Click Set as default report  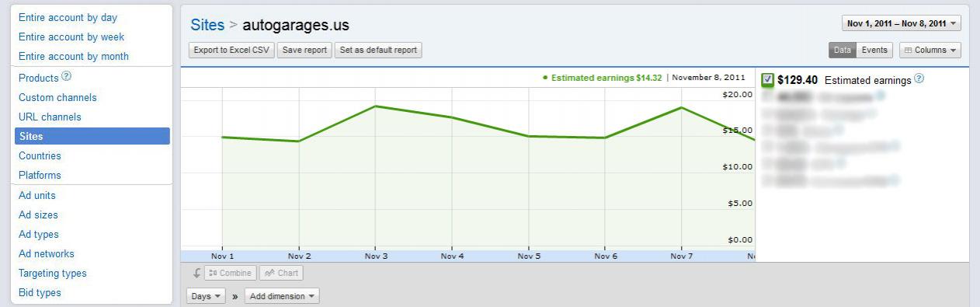point(378,50)
